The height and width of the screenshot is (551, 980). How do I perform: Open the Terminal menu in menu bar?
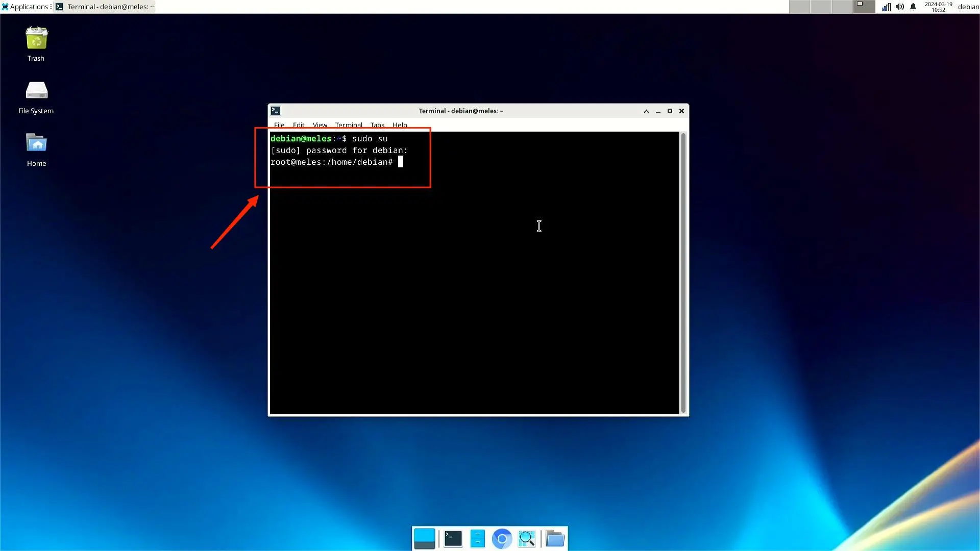point(349,125)
